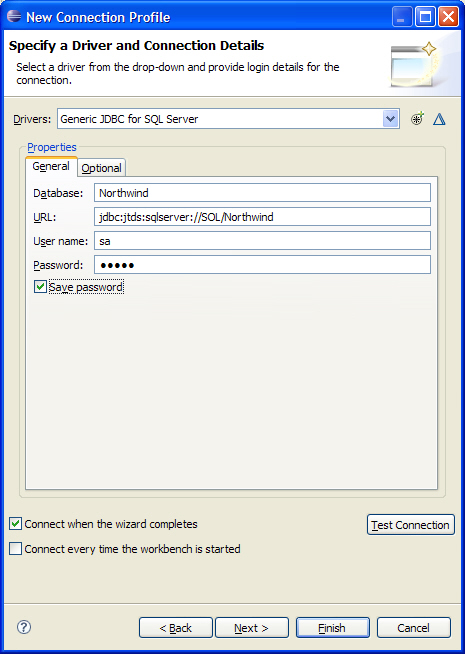The width and height of the screenshot is (465, 654).
Task: Click the Edit Driver Definition triangle icon
Action: click(439, 119)
